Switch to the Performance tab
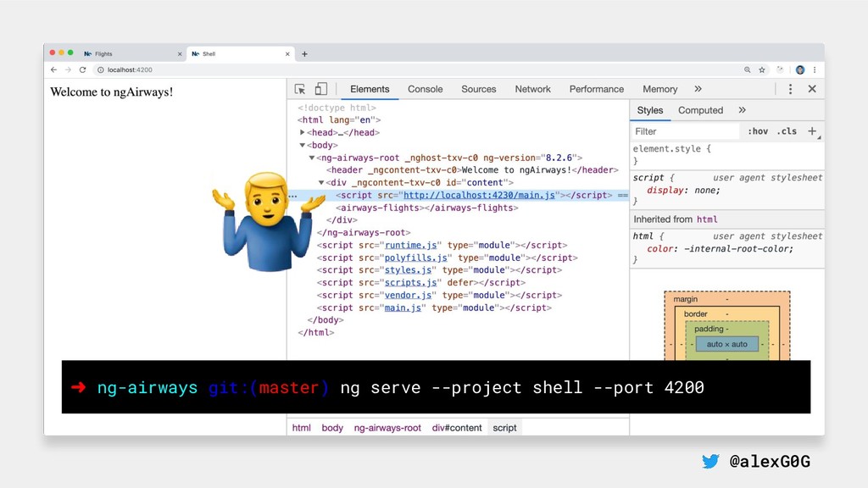868x488 pixels. pos(596,89)
